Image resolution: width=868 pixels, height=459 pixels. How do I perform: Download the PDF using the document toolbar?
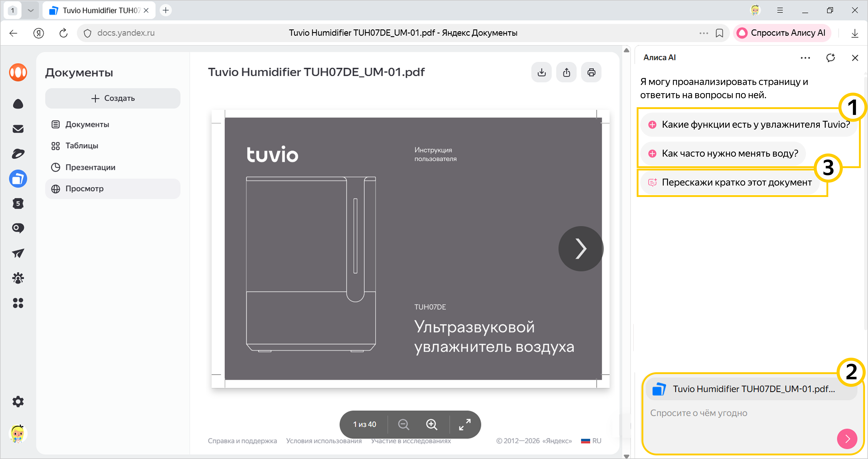542,72
